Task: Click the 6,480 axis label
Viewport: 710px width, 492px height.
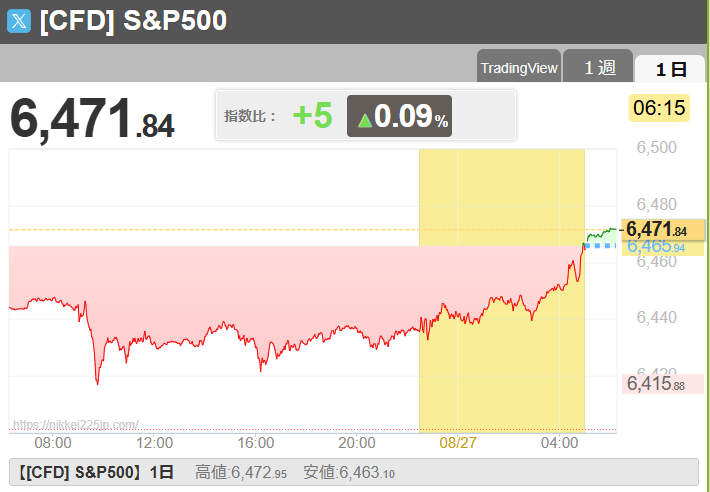Action: coord(657,204)
